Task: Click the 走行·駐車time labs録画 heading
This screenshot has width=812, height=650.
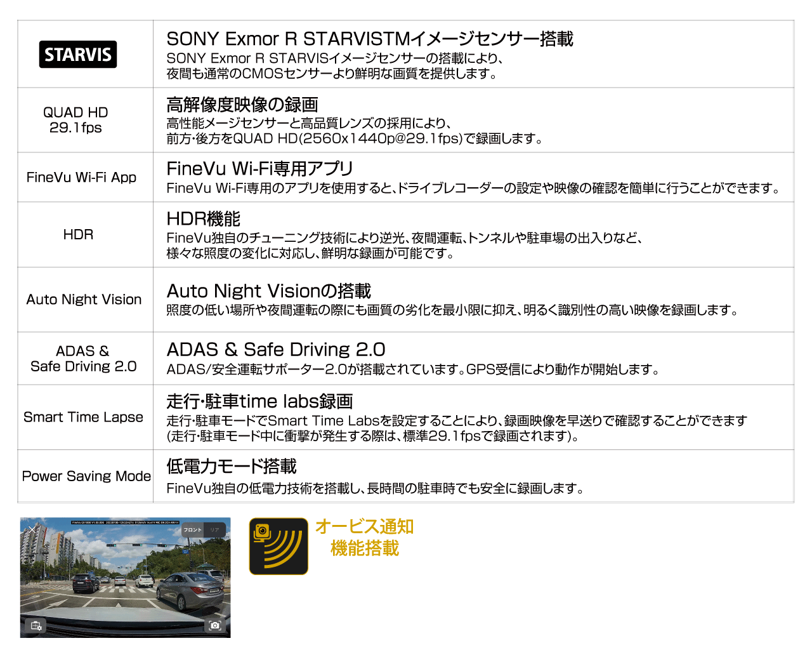Action: tap(259, 401)
